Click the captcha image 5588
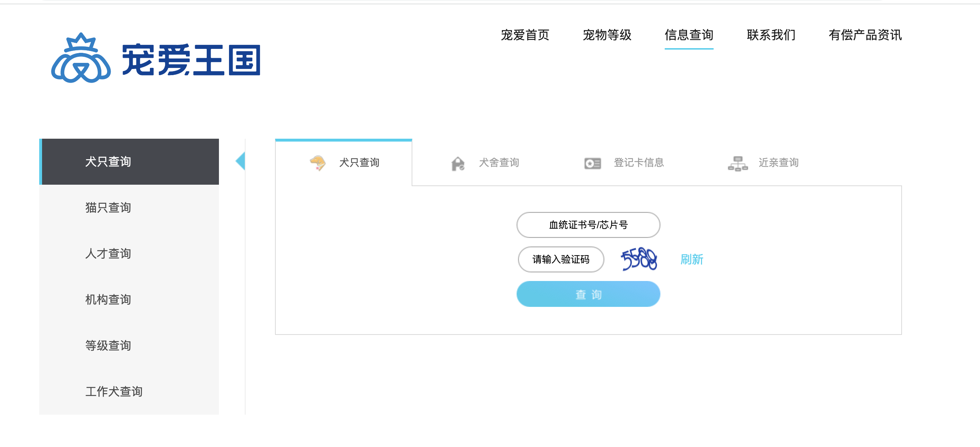 [x=639, y=259]
